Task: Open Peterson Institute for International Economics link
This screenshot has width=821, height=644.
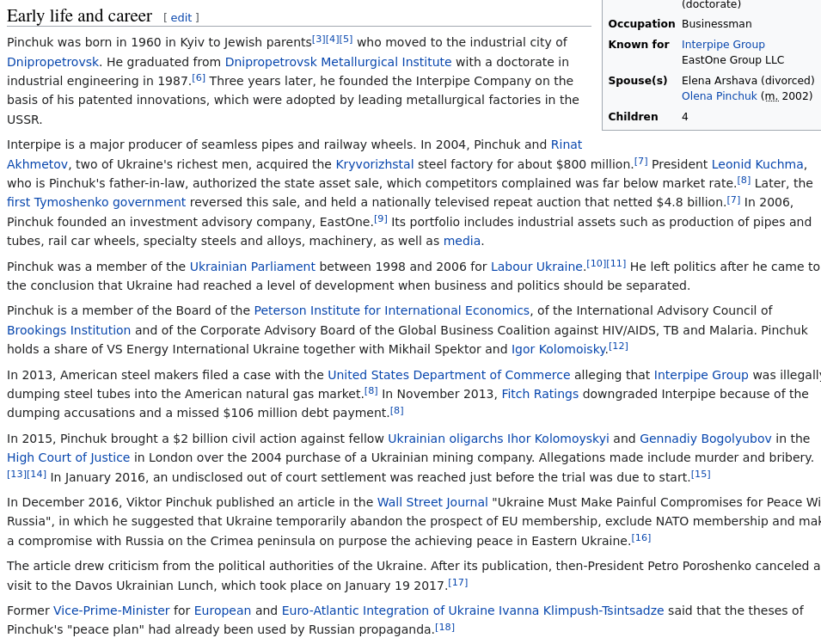Action: 392,310
